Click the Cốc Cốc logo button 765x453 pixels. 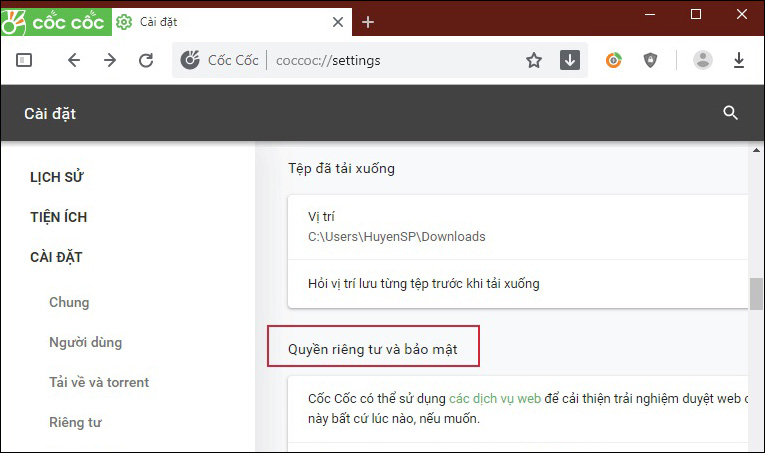56,22
